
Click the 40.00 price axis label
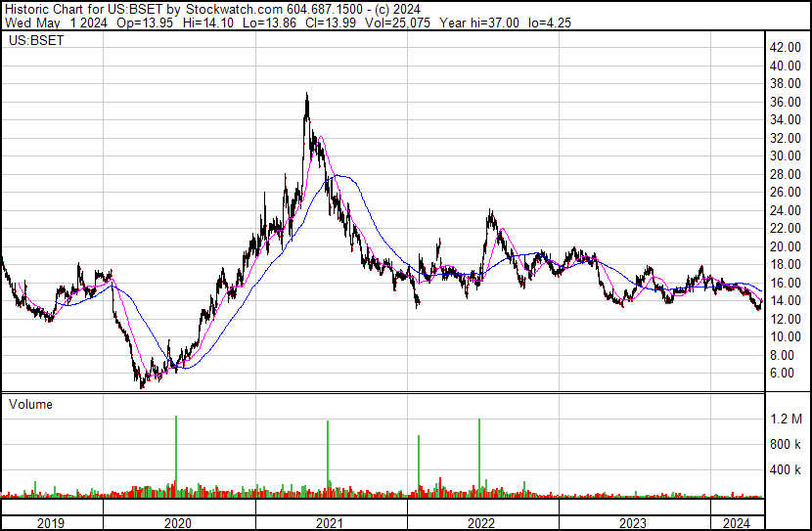tap(786, 66)
